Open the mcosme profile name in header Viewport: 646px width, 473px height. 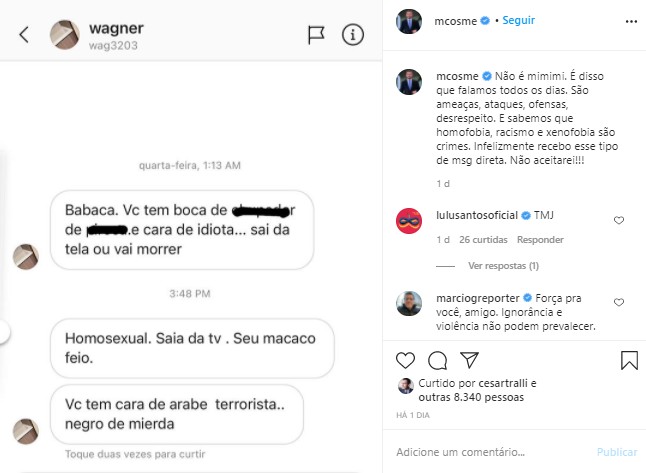(455, 21)
